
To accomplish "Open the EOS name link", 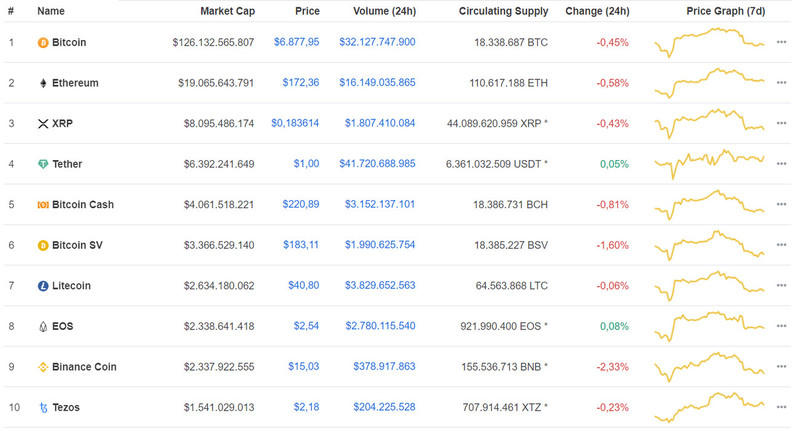I will point(62,326).
